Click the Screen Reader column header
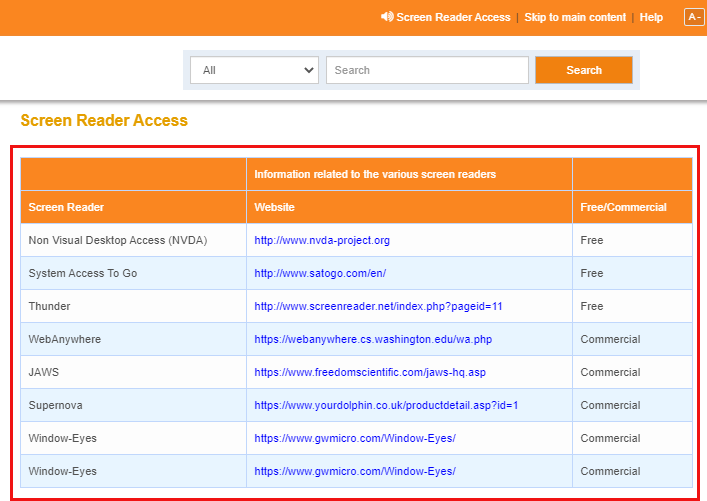 coord(133,207)
